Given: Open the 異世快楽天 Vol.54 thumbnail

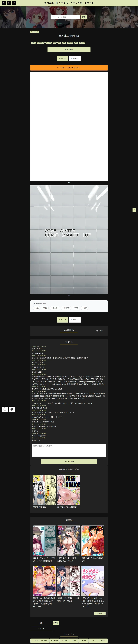Looking at the screenshot, I should pos(69,541).
